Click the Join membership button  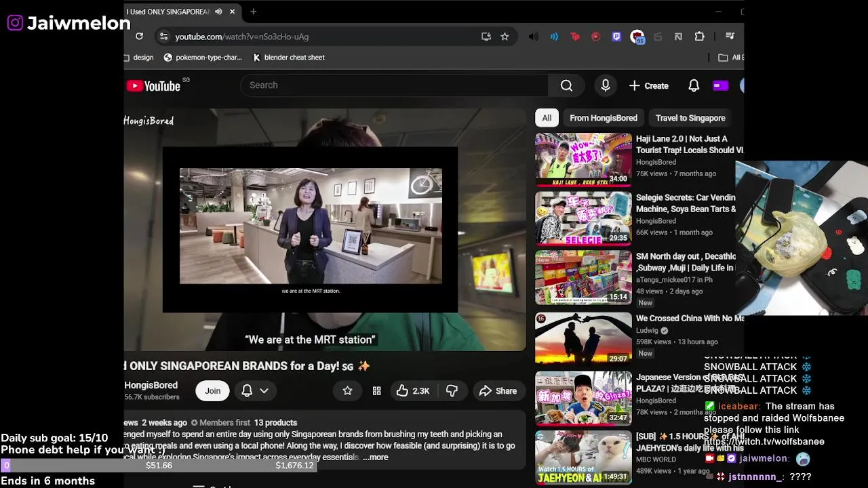pyautogui.click(x=213, y=390)
